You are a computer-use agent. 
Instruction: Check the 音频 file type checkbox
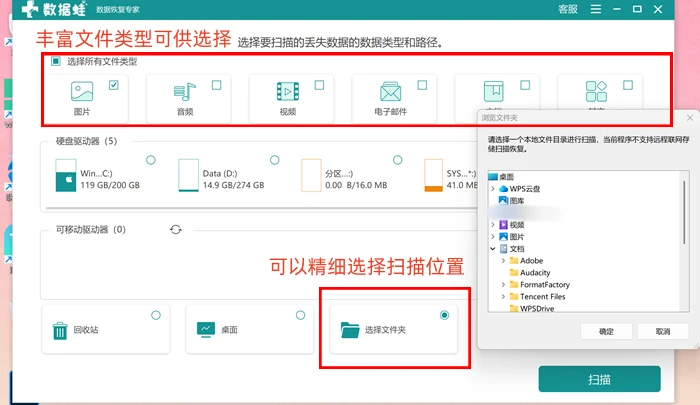tap(217, 85)
